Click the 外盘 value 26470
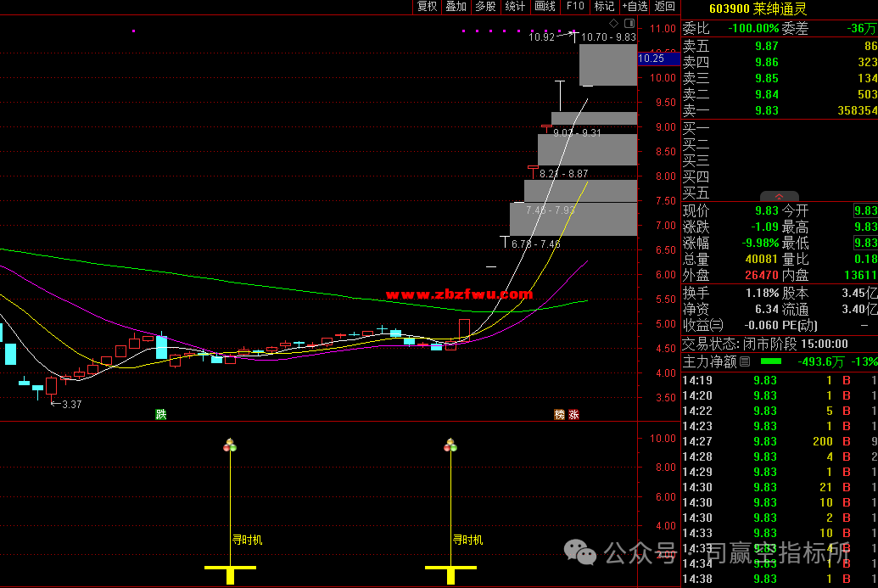 pyautogui.click(x=762, y=276)
